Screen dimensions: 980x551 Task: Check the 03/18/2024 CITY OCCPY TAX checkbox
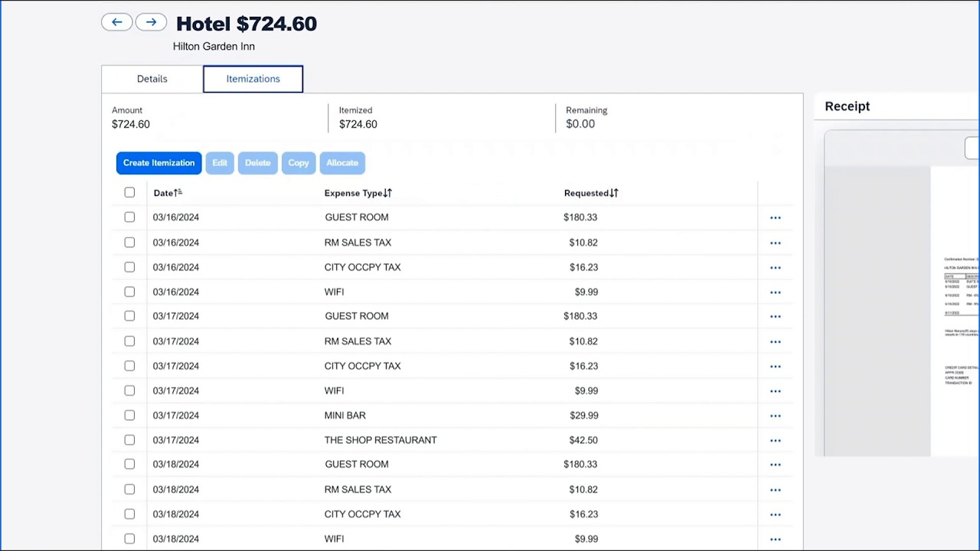(x=129, y=514)
